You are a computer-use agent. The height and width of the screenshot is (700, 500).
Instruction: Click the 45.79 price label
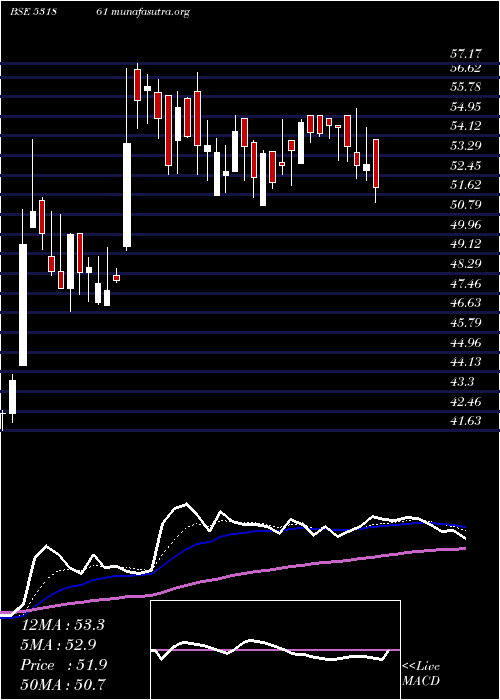tap(466, 322)
